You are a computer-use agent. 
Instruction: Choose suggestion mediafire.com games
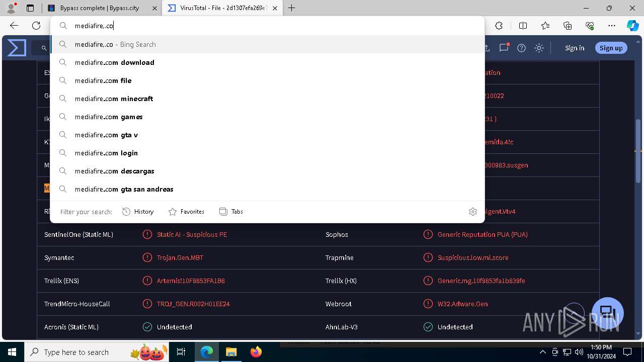pos(268,117)
